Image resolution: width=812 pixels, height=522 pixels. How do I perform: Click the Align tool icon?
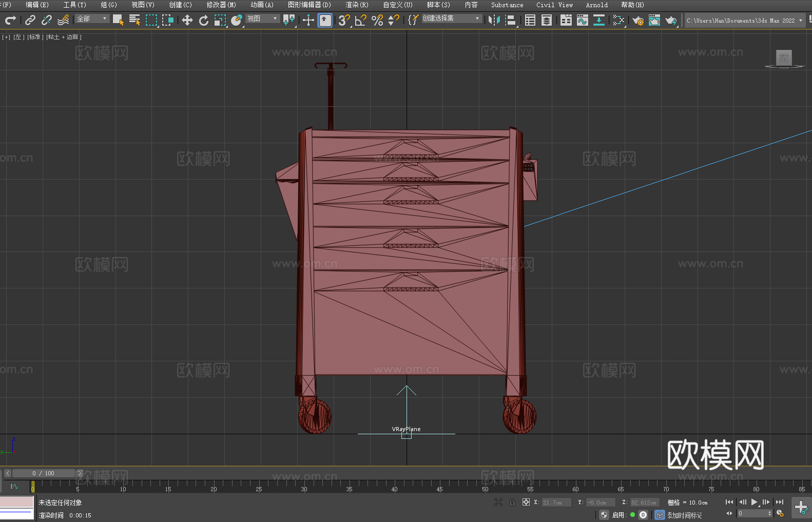[x=511, y=20]
